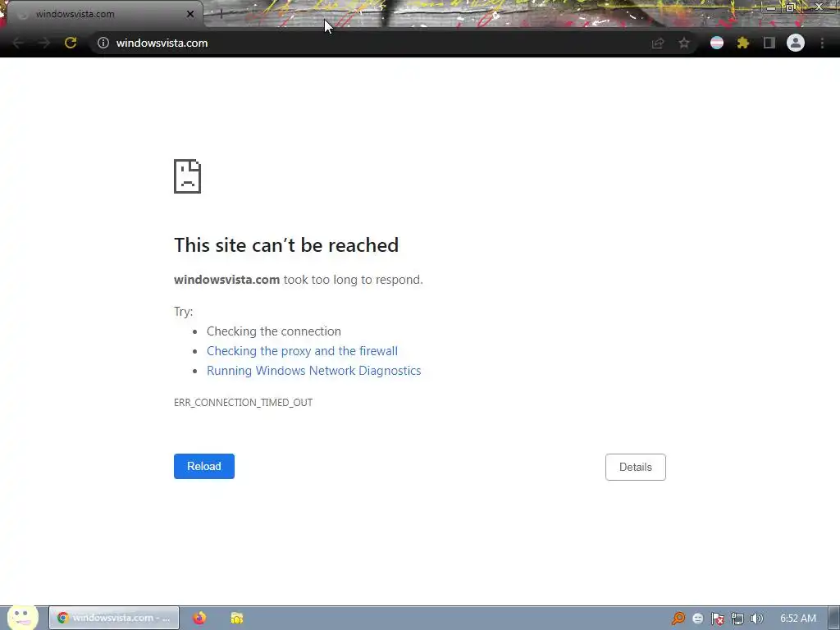Open the profile avatar menu
Screen dimensions: 840x630
796,43
